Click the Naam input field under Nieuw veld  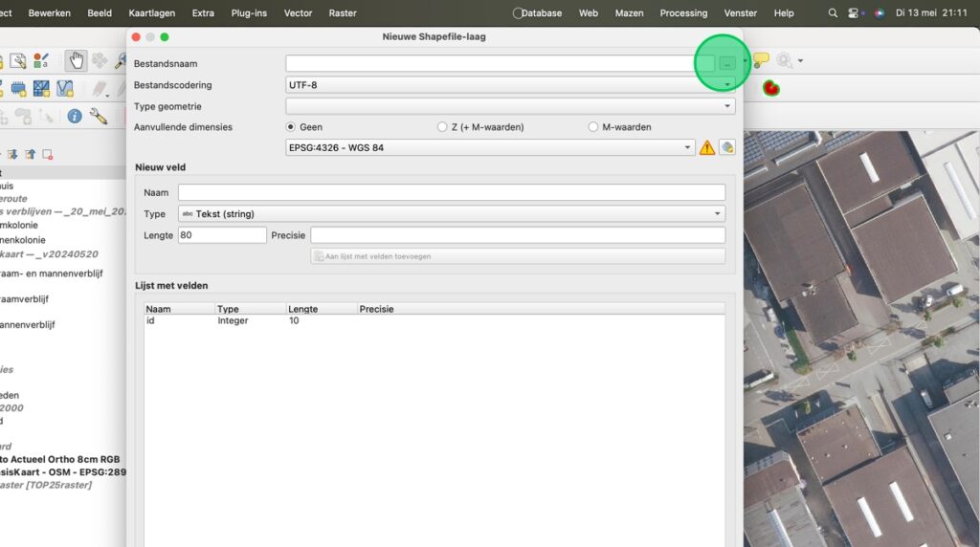coord(451,192)
